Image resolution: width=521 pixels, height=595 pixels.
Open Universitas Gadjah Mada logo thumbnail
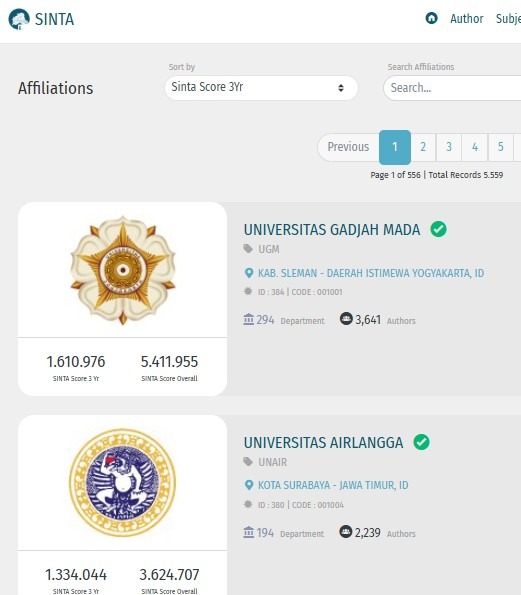[x=123, y=270]
